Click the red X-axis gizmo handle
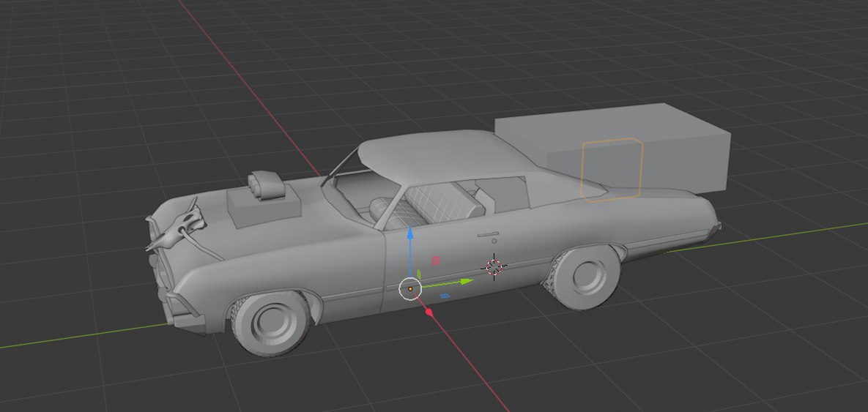Image resolution: width=868 pixels, height=412 pixels. (x=429, y=312)
